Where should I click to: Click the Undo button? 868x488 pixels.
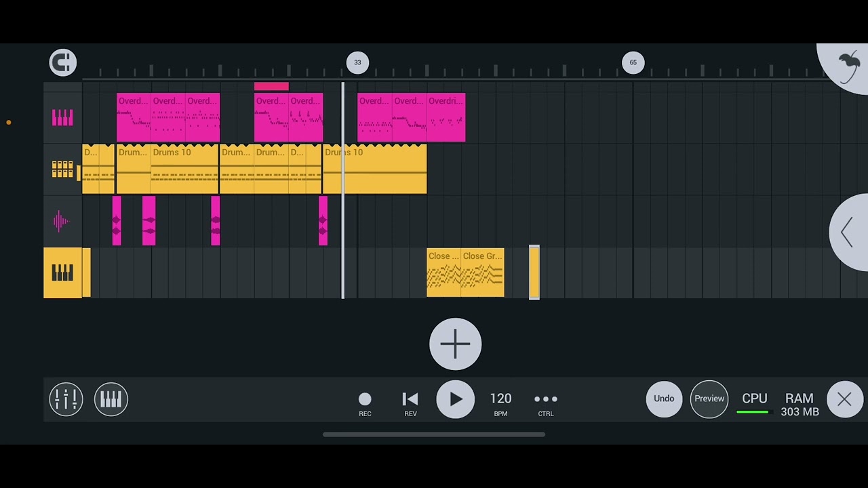coord(664,399)
